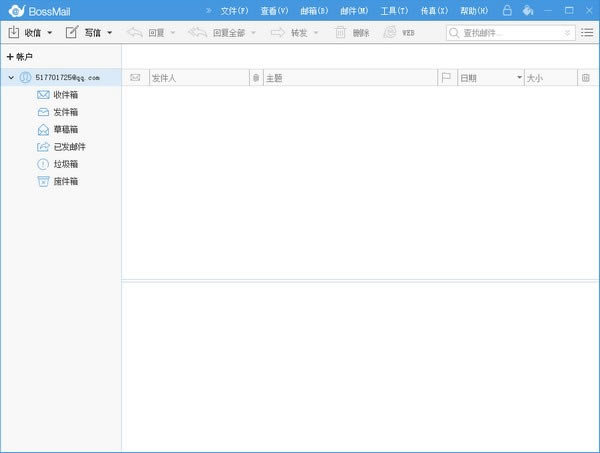Sort by flag column icon
Image resolution: width=600 pixels, height=453 pixels.
446,78
